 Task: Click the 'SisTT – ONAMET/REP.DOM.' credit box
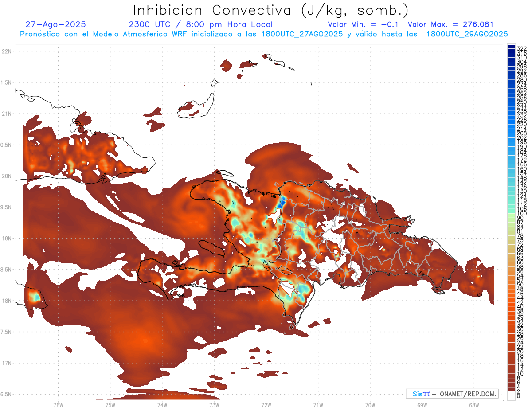coord(452,394)
